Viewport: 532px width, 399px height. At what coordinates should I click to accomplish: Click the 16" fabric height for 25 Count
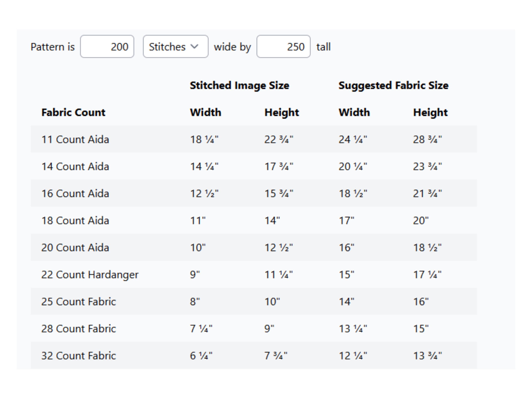tap(421, 302)
